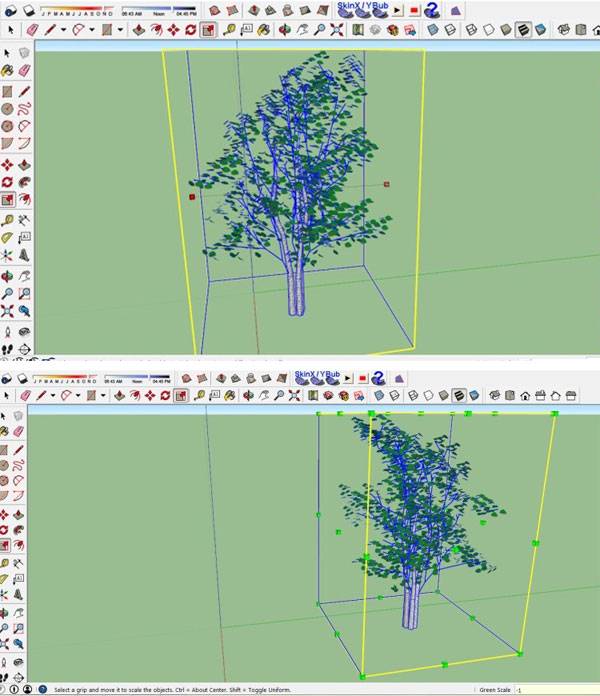The width and height of the screenshot is (600, 696).
Task: Open the dropdown arrow beside the pencil Line tool
Action: [62, 30]
